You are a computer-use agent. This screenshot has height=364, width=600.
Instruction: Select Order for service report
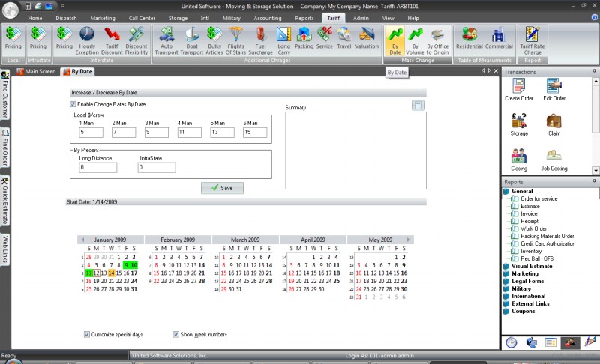[538, 199]
